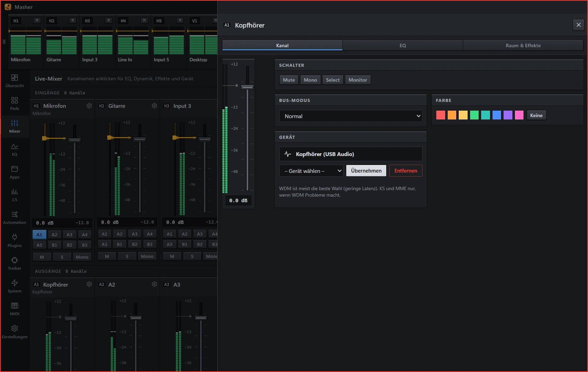Open the Bus-Modus Normal dropdown
The height and width of the screenshot is (372, 588).
(x=351, y=116)
